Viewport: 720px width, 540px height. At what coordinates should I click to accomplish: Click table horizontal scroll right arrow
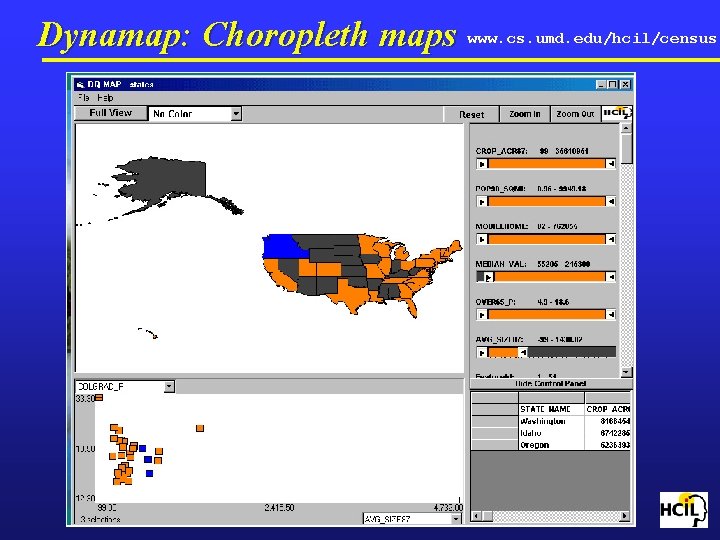[x=624, y=516]
